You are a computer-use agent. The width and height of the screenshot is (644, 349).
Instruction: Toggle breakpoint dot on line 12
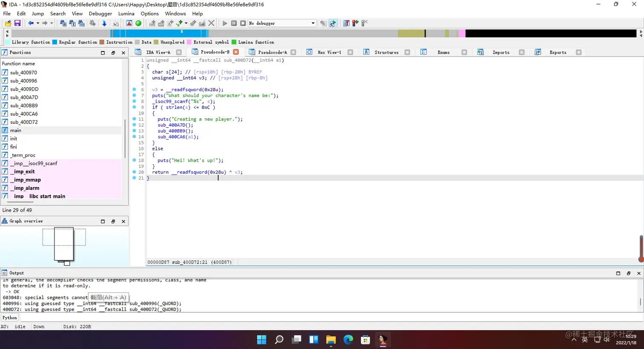coord(134,125)
